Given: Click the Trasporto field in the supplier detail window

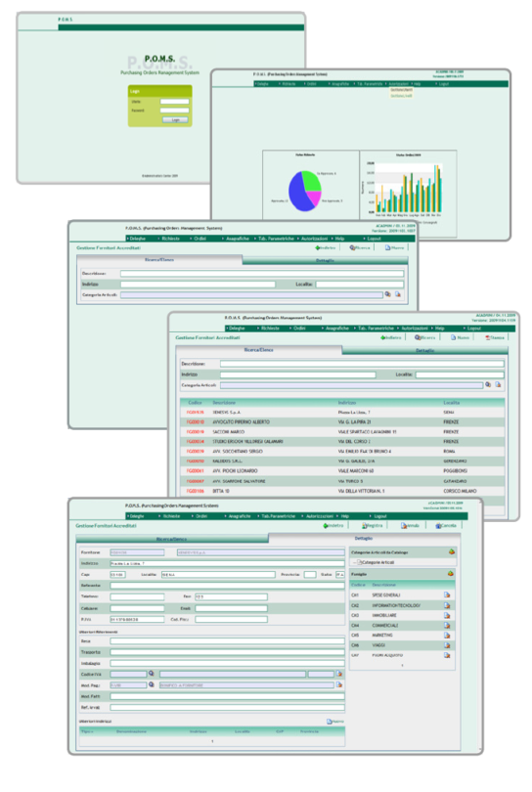Looking at the screenshot, I should [x=227, y=652].
